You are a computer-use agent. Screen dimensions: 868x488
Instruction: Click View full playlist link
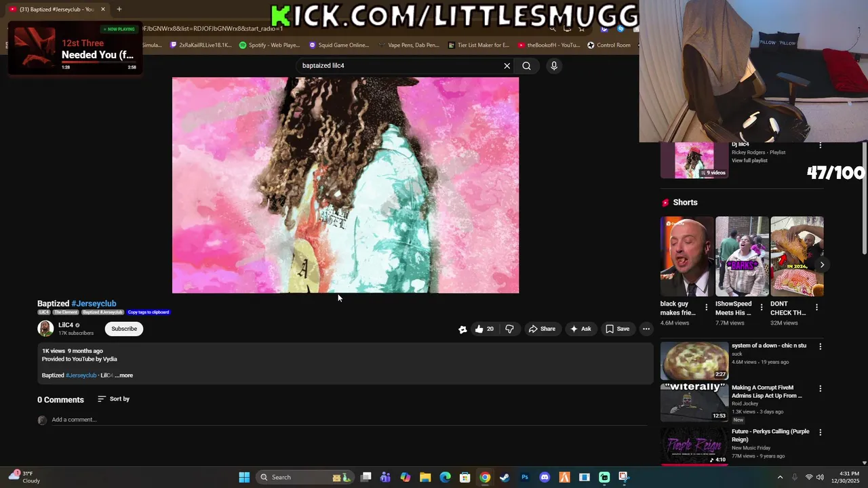pyautogui.click(x=749, y=161)
